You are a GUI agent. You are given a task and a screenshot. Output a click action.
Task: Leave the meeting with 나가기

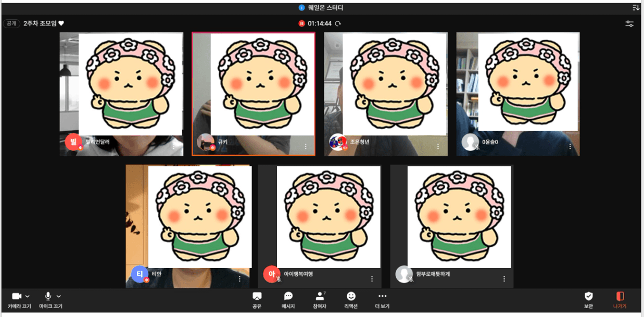620,296
